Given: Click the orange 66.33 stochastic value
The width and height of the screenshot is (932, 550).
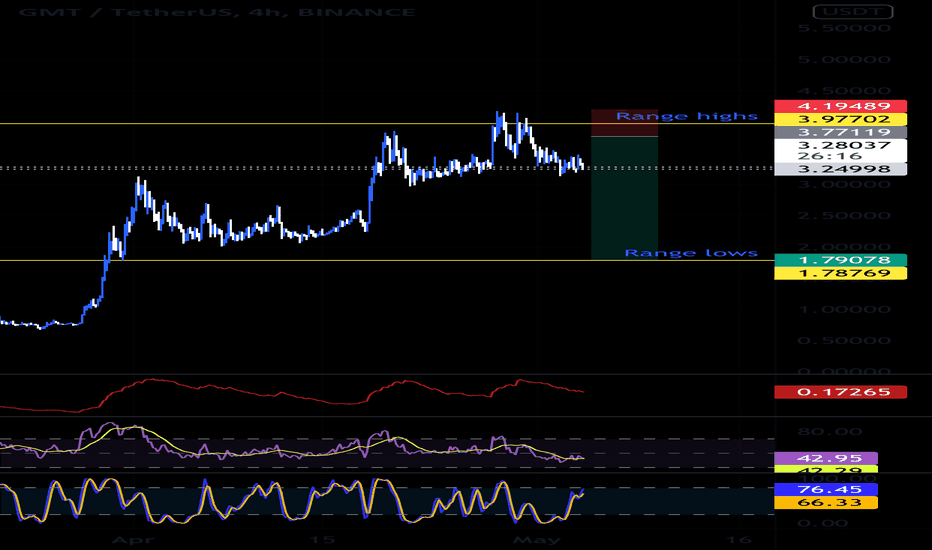Looking at the screenshot, I should pos(826,502).
